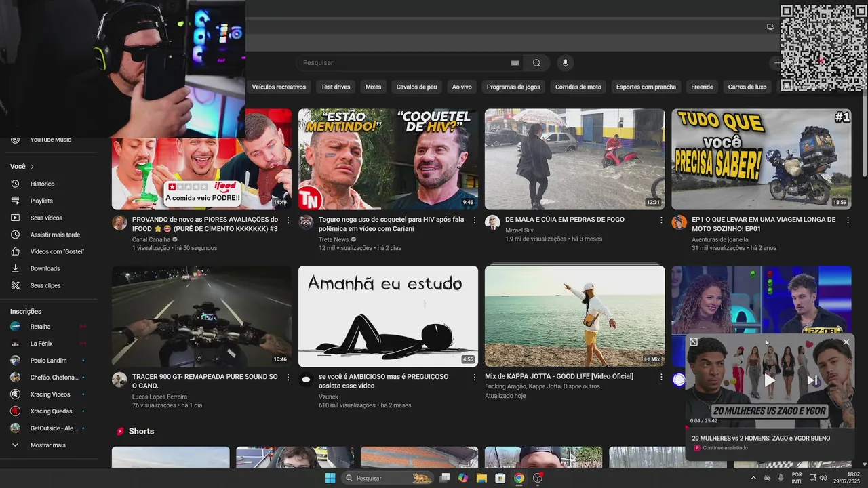Open the Toguro nega uso de coquetel title

391,224
